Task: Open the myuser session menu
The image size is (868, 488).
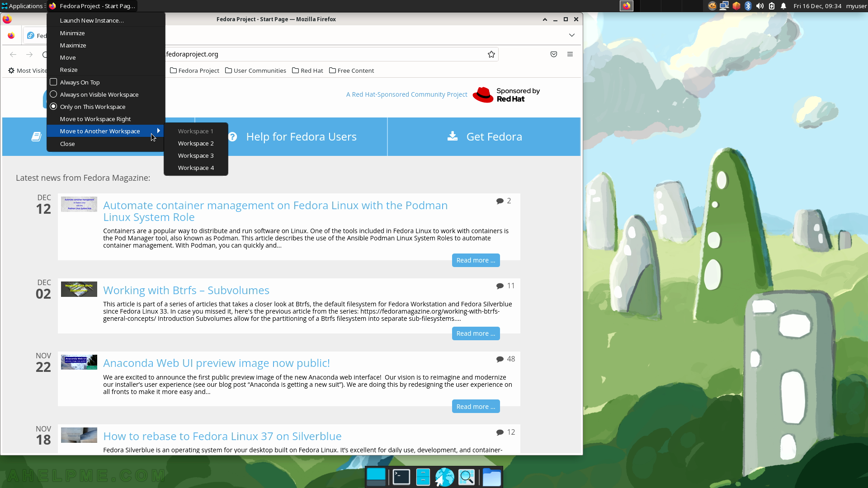Action: click(x=856, y=6)
